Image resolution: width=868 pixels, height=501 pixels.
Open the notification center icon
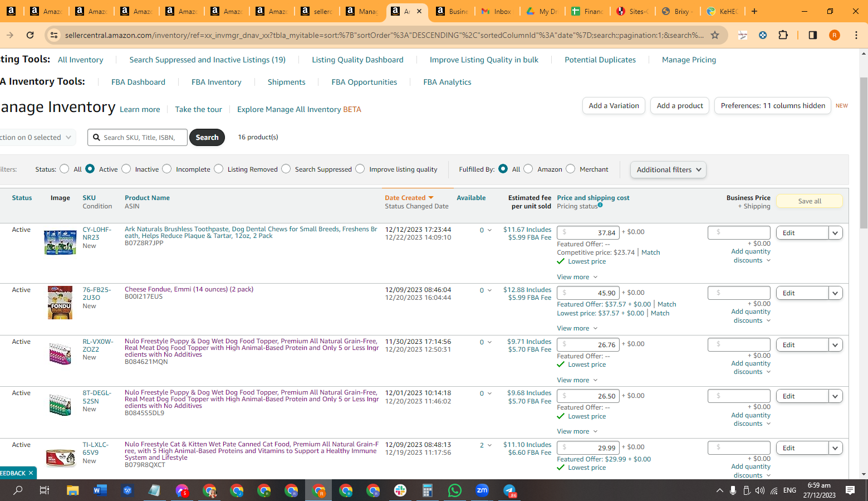click(850, 490)
